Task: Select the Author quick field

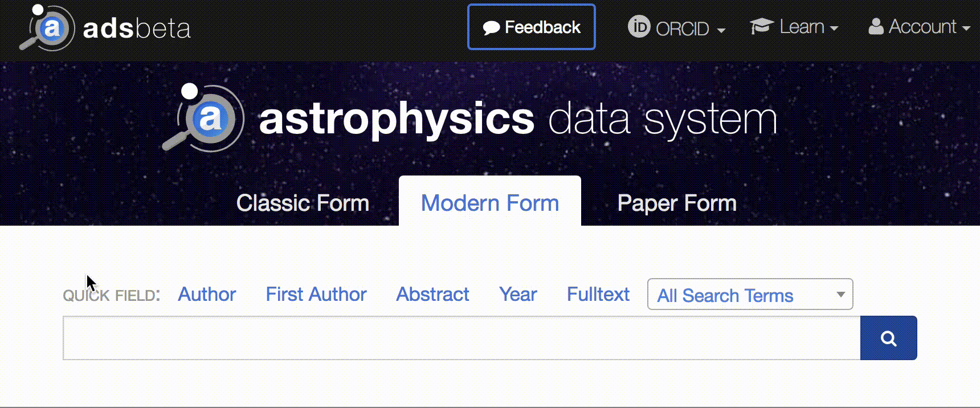Action: pos(207,294)
